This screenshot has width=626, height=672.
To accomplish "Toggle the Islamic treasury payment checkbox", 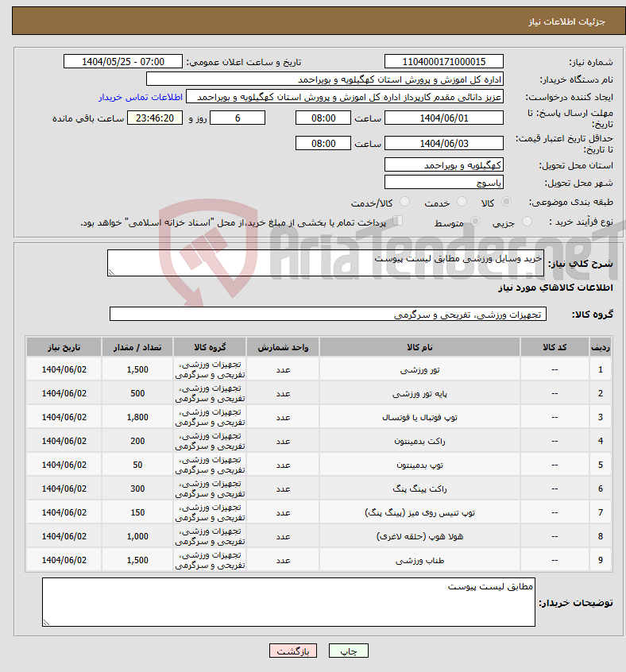I will tap(398, 221).
